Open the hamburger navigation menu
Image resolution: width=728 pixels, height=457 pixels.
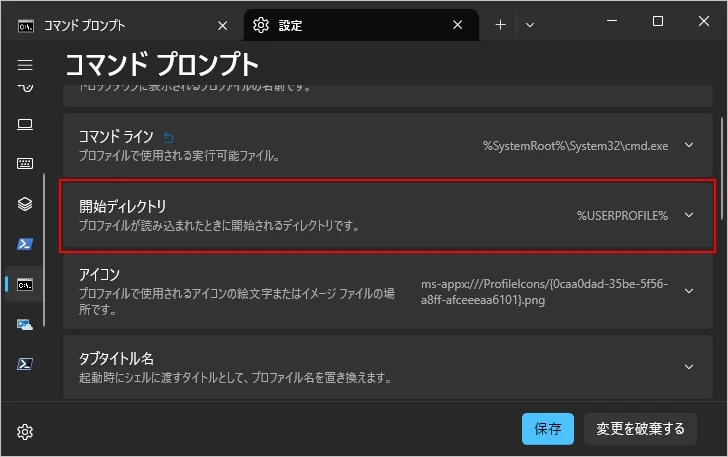click(25, 65)
